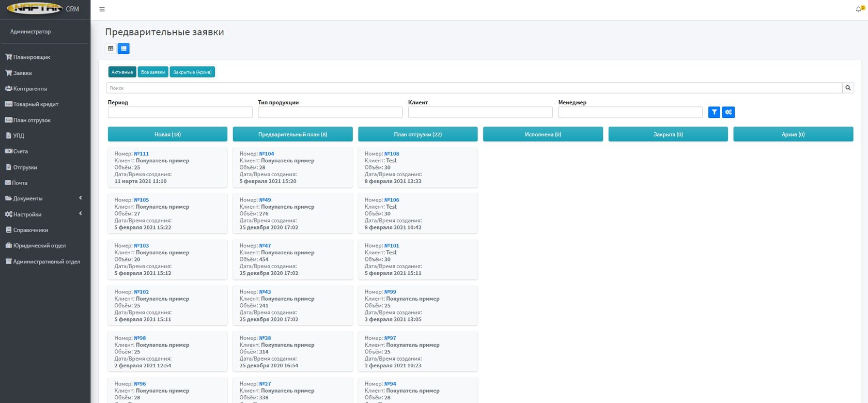Apply filters with the funnel icon button
The width and height of the screenshot is (868, 403).
click(x=714, y=112)
